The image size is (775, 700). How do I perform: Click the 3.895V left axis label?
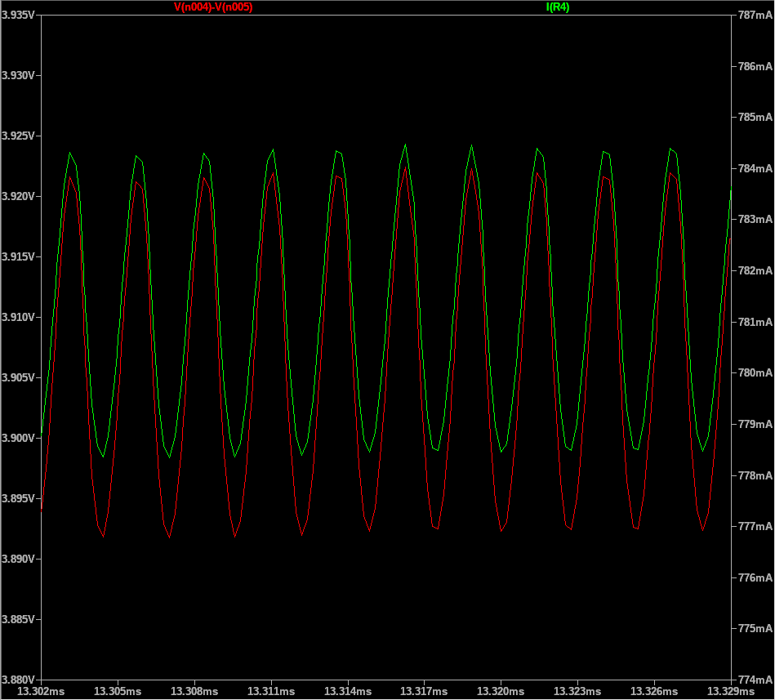point(18,498)
